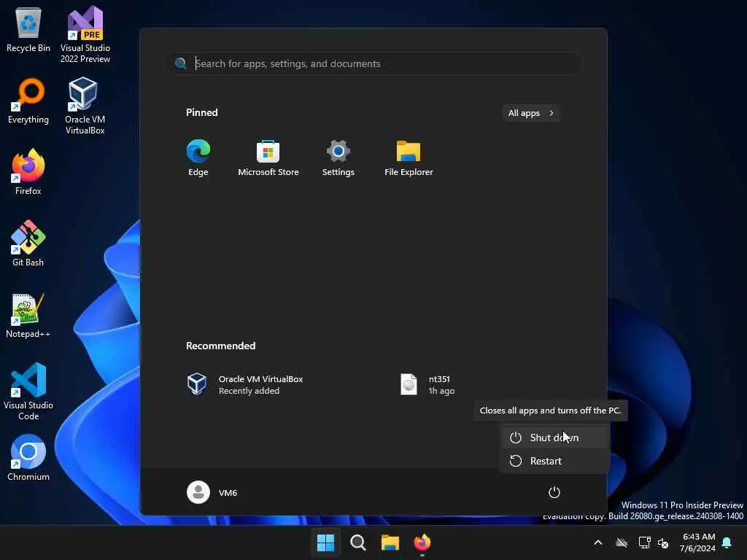Click the Recommended section heading
This screenshot has width=747, height=560.
click(220, 346)
